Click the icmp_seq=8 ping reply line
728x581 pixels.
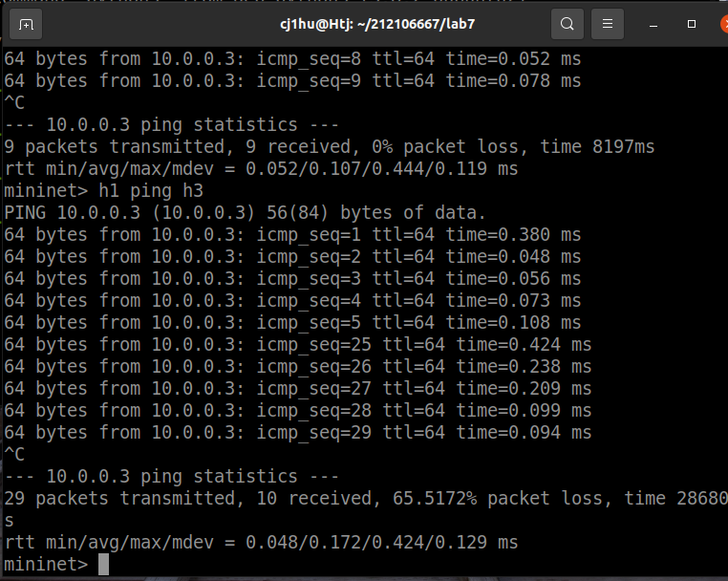tap(292, 59)
